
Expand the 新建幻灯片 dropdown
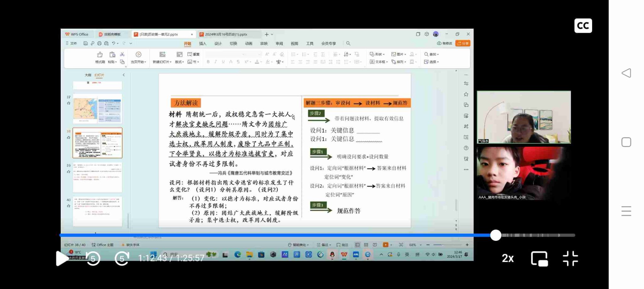coord(162,62)
